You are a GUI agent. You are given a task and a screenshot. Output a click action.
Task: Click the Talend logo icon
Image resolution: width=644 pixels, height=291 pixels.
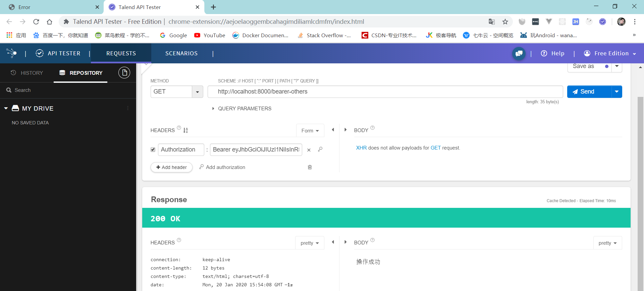(x=11, y=53)
